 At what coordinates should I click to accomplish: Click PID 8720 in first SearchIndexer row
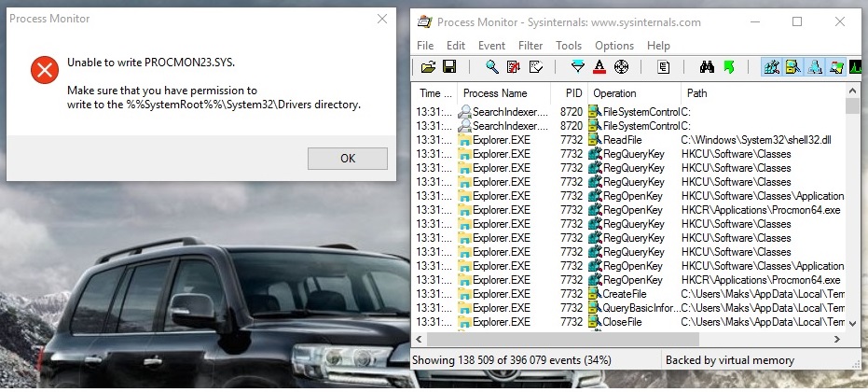(x=572, y=111)
